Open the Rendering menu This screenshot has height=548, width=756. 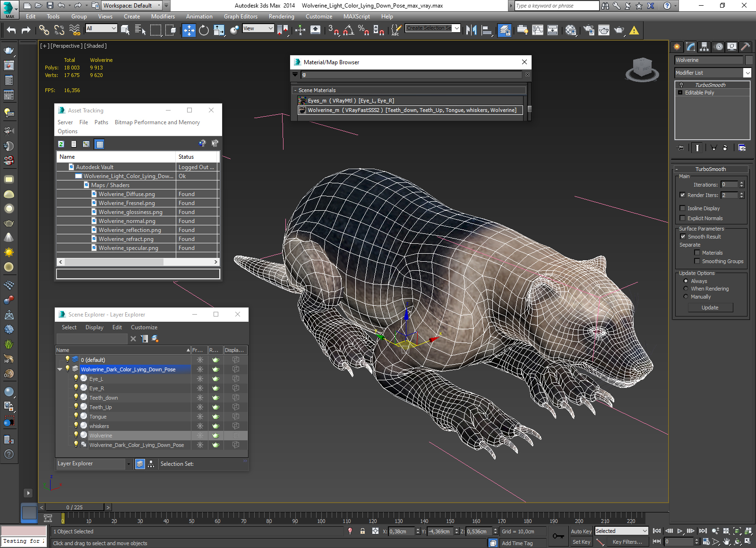[x=282, y=16]
